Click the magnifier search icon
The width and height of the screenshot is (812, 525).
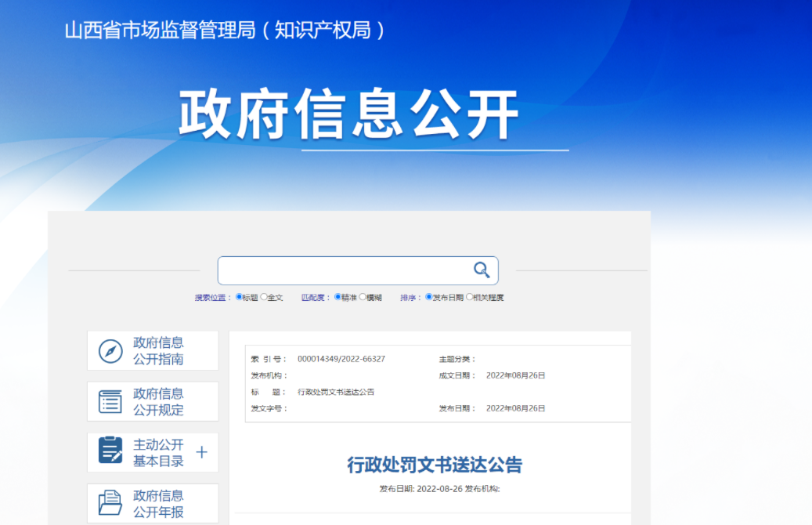click(x=482, y=270)
